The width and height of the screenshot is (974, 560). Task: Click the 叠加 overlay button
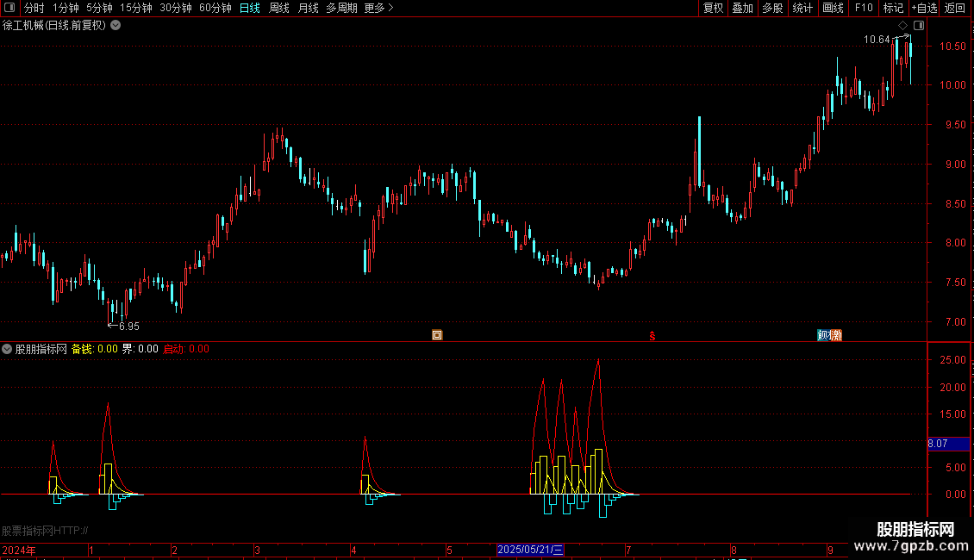[x=743, y=8]
